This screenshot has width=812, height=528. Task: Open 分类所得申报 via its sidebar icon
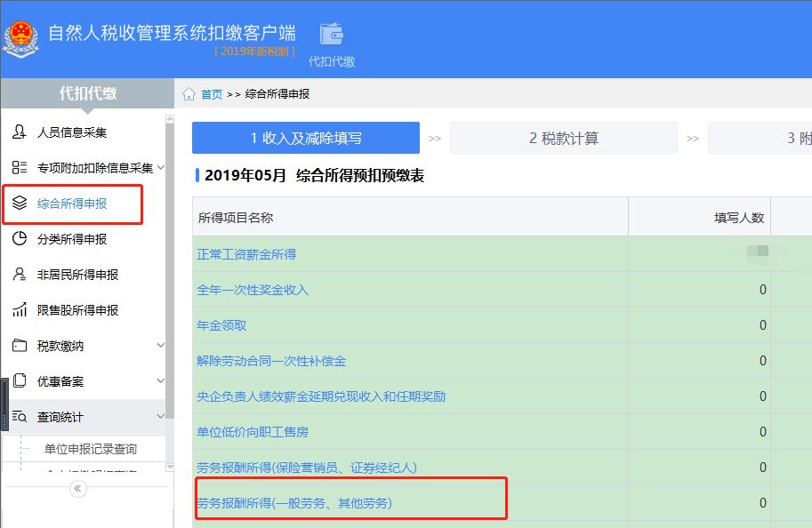(x=20, y=238)
